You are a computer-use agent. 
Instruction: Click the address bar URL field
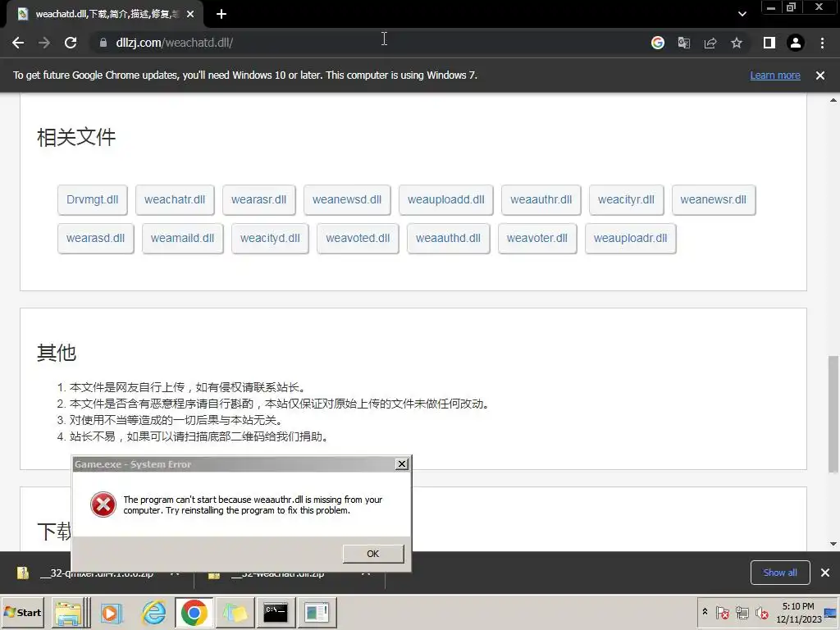(370, 43)
